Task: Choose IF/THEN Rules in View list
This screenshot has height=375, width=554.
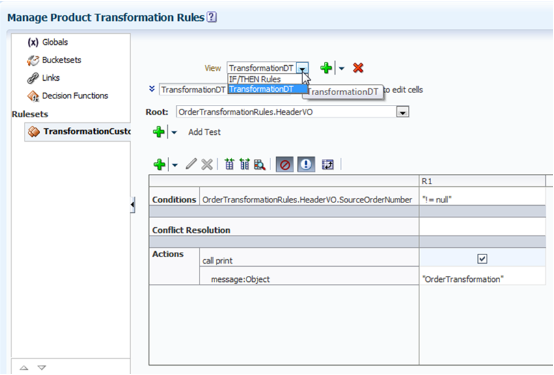Action: click(255, 79)
